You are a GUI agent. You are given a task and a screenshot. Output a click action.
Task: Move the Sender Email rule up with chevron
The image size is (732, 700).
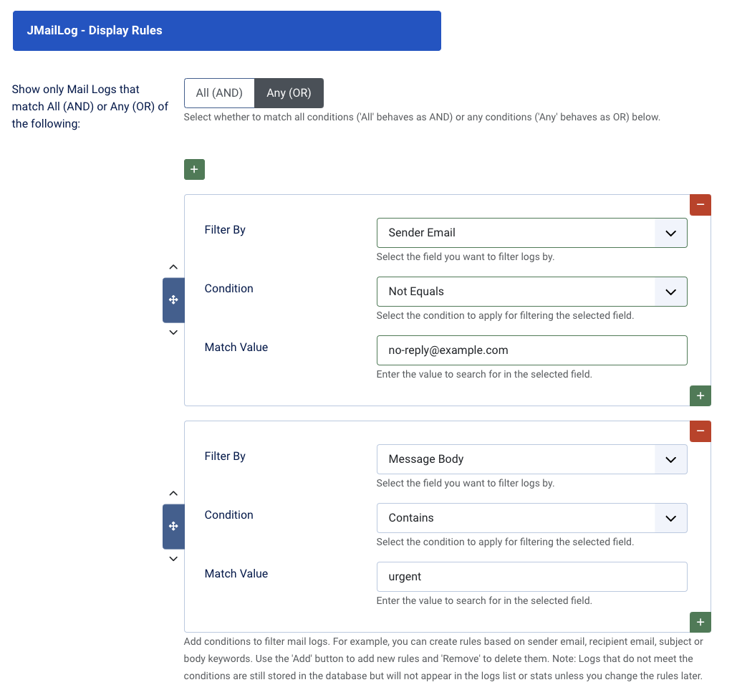click(x=173, y=267)
